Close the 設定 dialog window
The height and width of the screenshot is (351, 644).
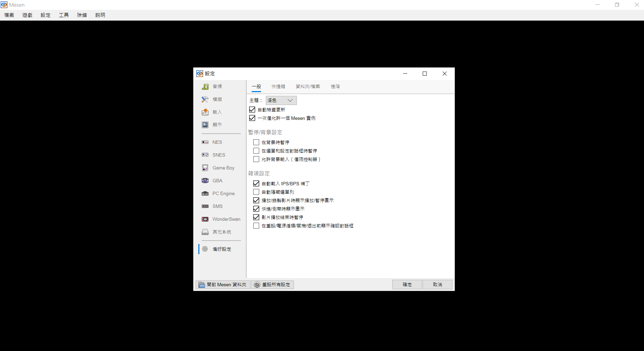tap(445, 74)
